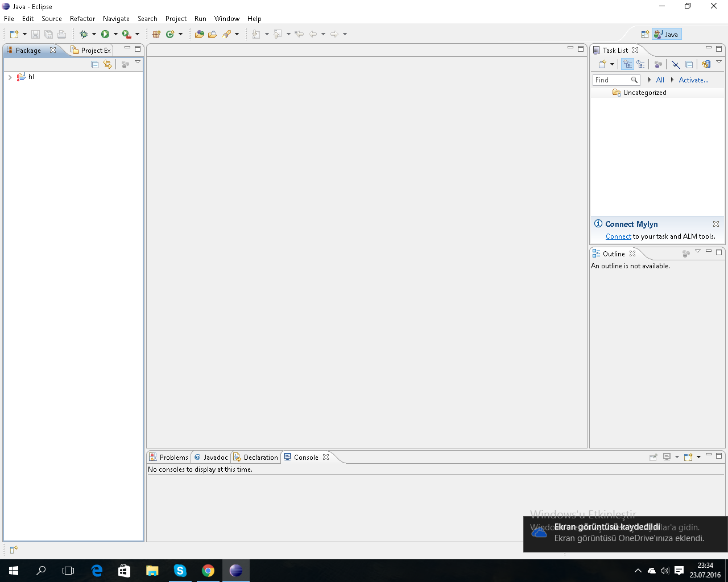Click the Open Perspective icon

pos(645,34)
